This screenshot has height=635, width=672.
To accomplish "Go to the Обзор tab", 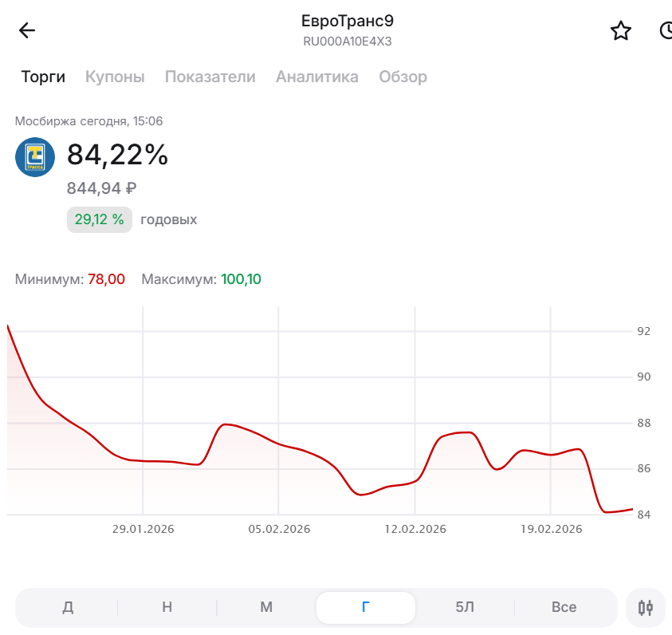I will [403, 77].
